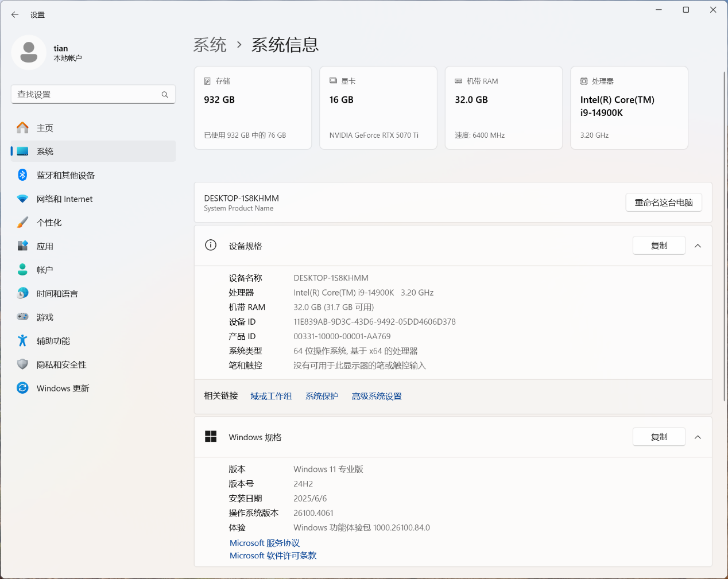Click the 时间和语言 clock globe icon
728x579 pixels.
tap(22, 293)
